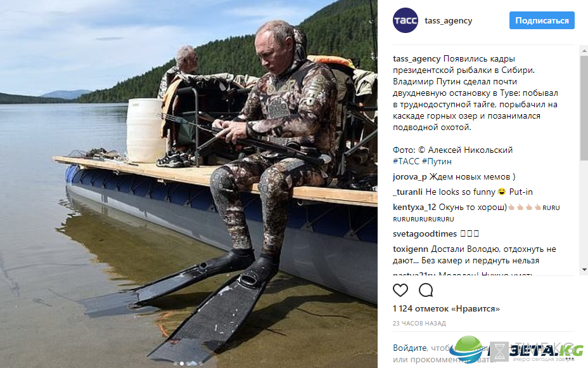Open _turanli commenter profile
588x368 pixels.
point(407,192)
